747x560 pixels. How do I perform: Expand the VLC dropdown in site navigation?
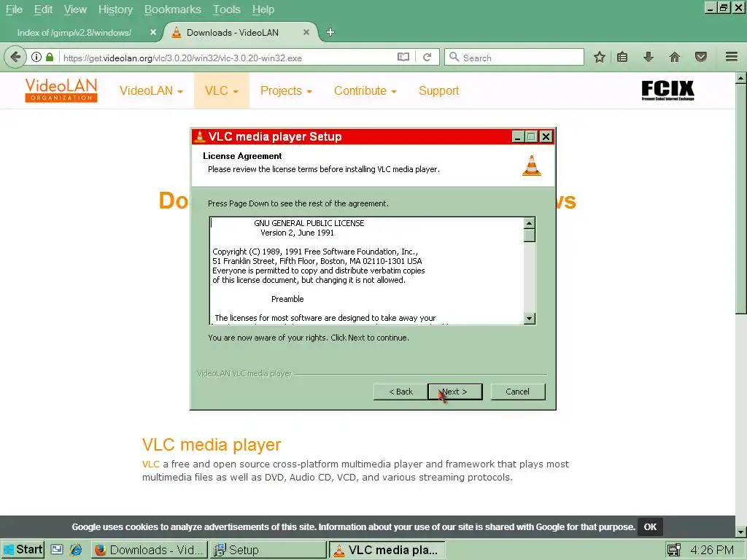click(x=222, y=90)
